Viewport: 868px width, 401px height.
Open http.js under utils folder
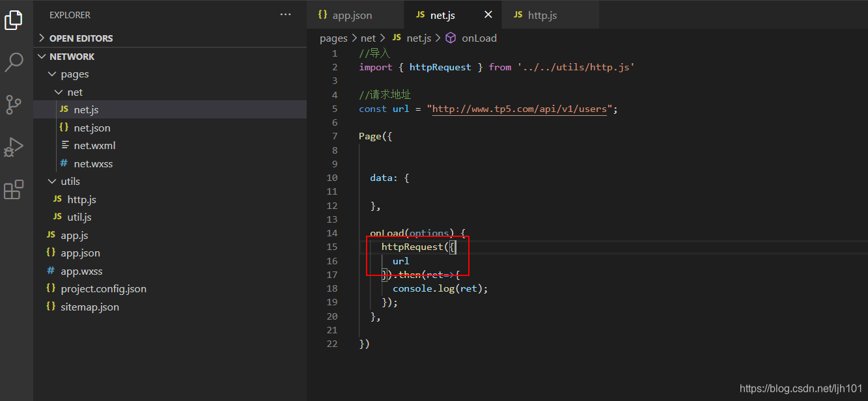coord(170,199)
